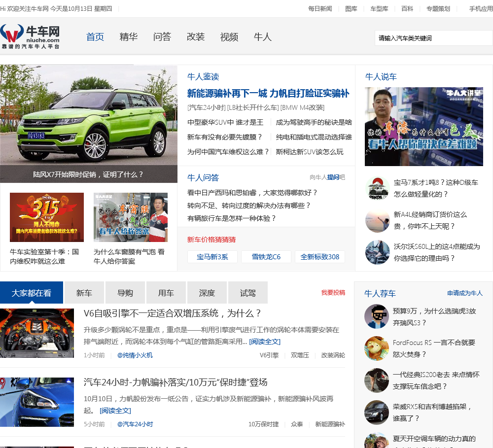Switch to the 深度 tab
Viewport: 493px width, 448px height.
click(x=207, y=293)
